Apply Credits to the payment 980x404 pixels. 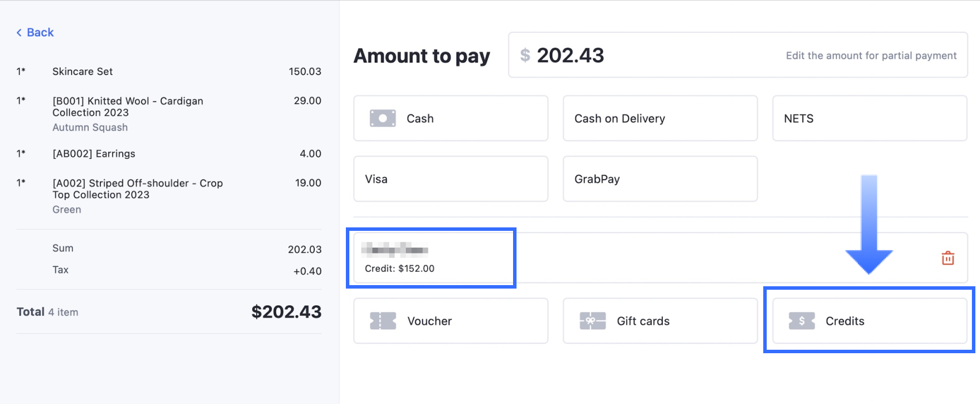point(869,321)
